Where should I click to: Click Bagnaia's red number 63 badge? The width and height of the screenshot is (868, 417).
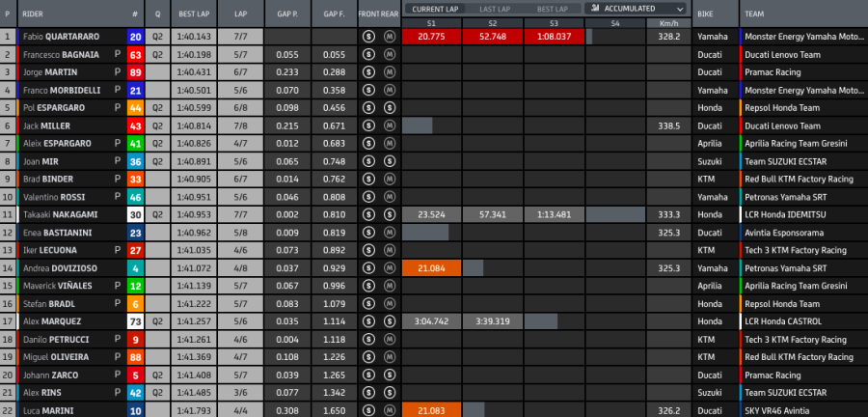(x=135, y=54)
